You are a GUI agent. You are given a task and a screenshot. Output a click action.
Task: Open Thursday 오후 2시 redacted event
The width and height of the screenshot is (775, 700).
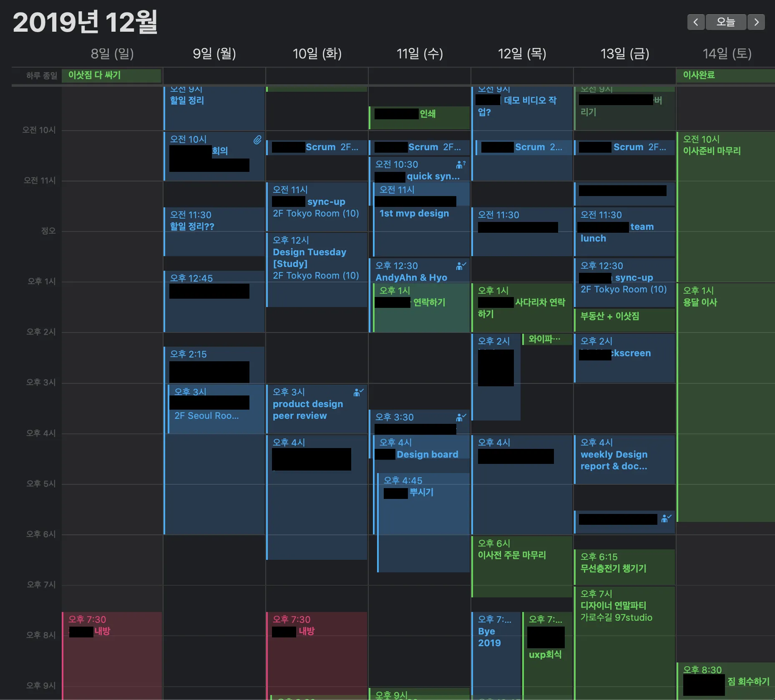(496, 377)
